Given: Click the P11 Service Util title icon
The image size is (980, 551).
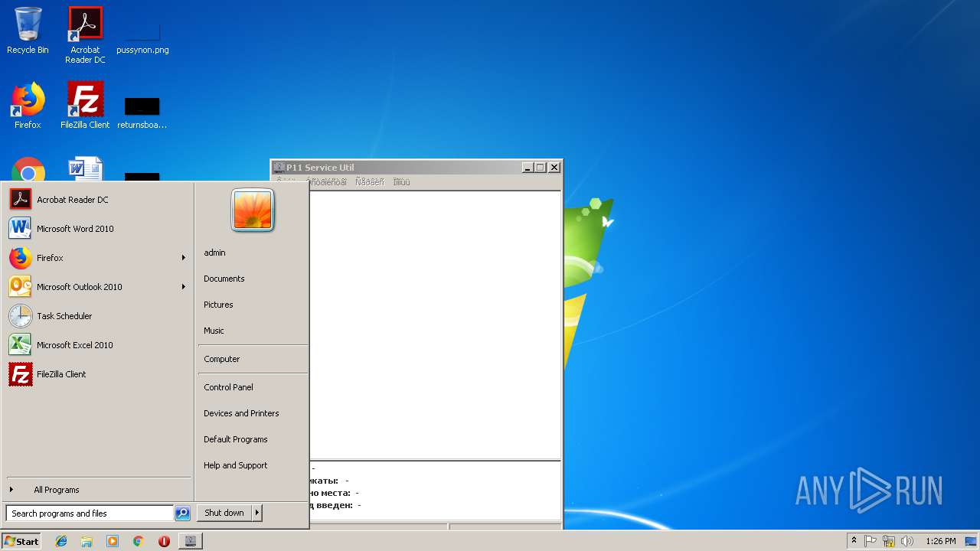Looking at the screenshot, I should 279,168.
